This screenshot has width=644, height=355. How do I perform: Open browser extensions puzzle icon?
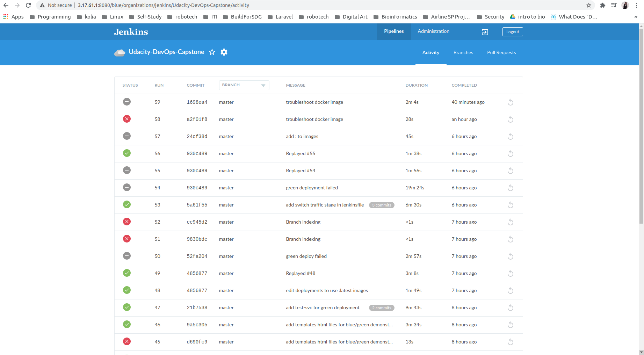[x=602, y=5]
